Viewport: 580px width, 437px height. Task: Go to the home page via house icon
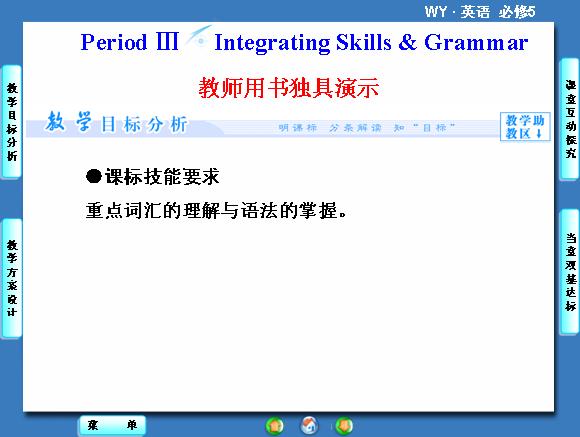[x=309, y=426]
